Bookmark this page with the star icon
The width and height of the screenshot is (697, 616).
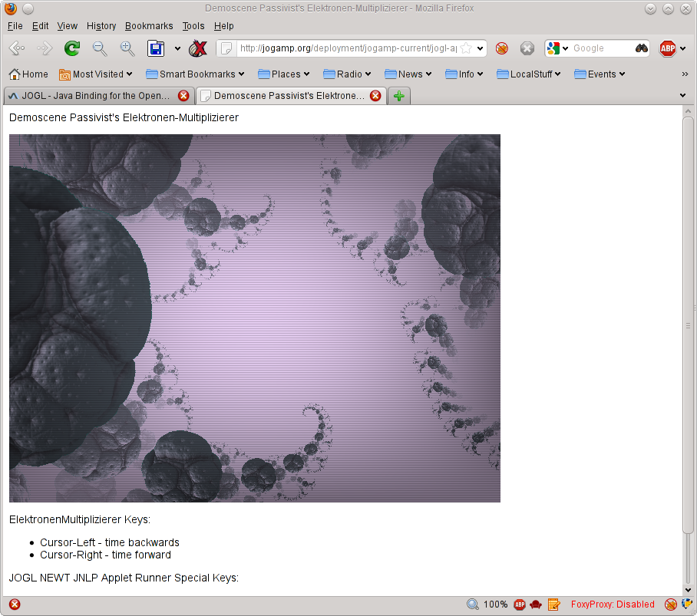[x=466, y=48]
